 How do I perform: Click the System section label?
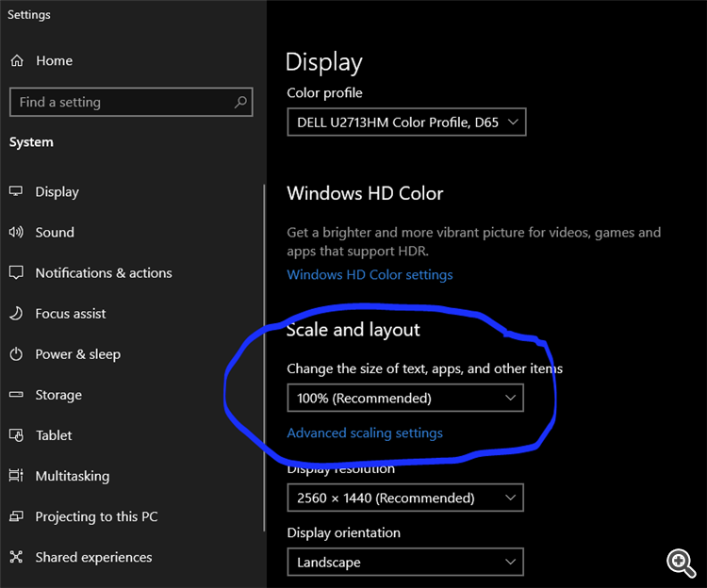(31, 142)
